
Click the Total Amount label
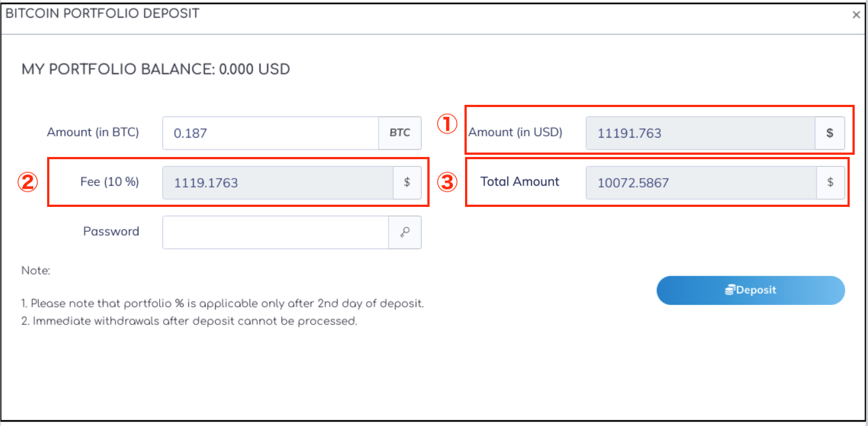point(520,181)
